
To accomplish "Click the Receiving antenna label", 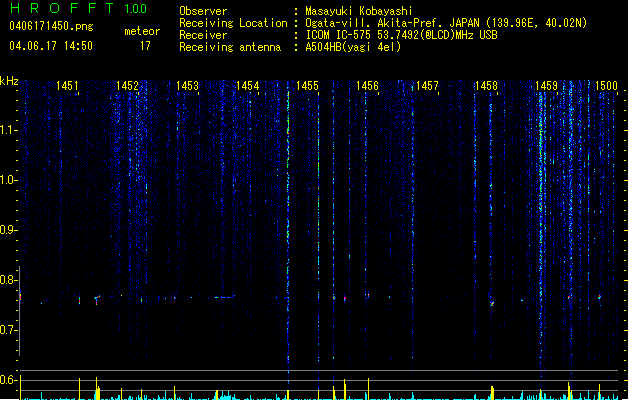I will tap(230, 47).
